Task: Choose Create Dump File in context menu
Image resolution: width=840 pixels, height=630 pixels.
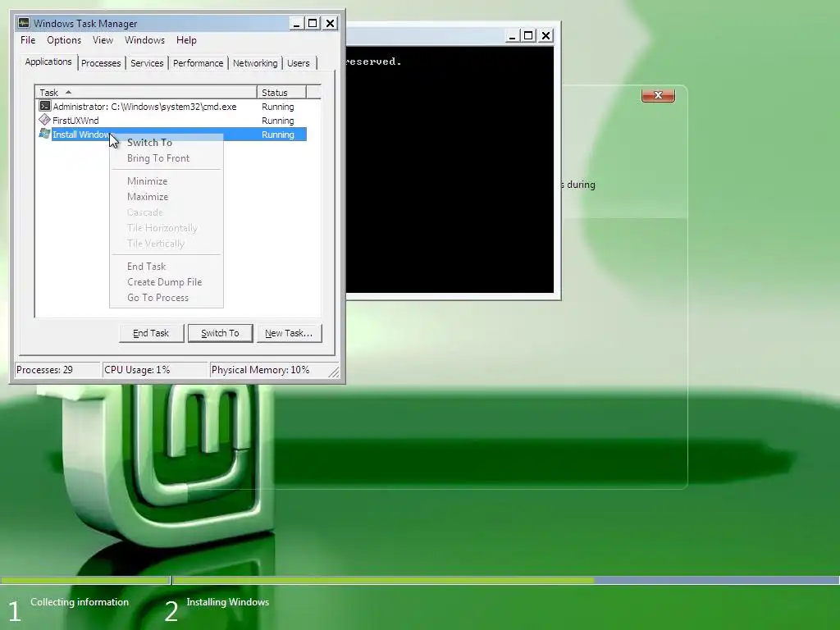Action: point(166,282)
